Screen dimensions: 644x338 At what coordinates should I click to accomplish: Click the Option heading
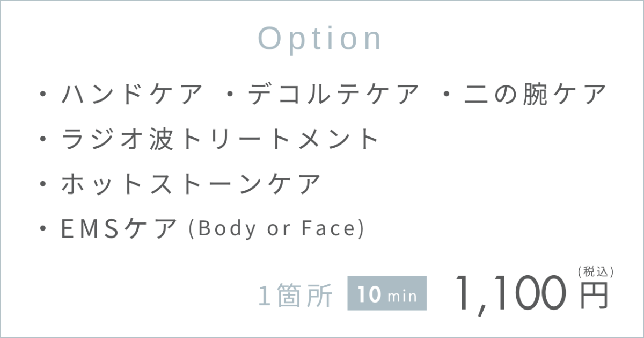tap(321, 39)
